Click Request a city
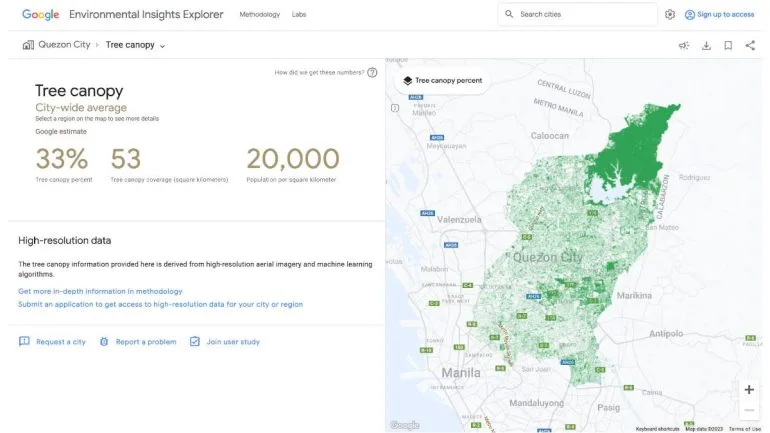This screenshot has height=433, width=770. (x=60, y=342)
